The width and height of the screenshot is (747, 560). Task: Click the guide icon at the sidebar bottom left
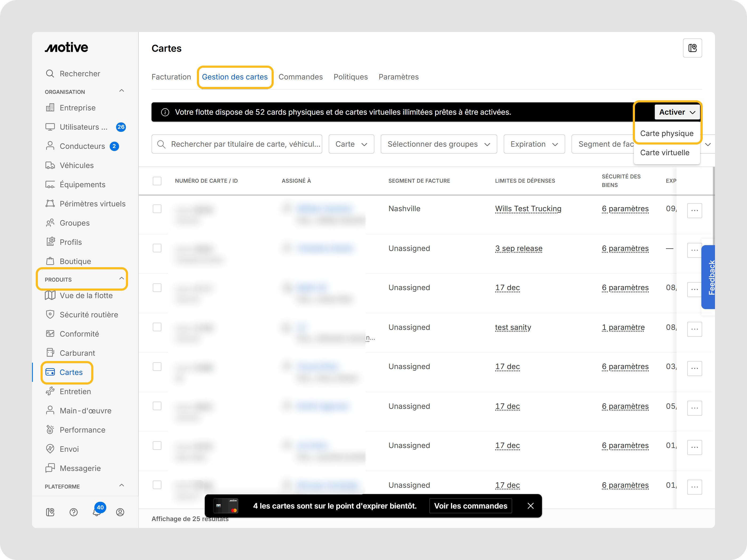click(x=50, y=513)
